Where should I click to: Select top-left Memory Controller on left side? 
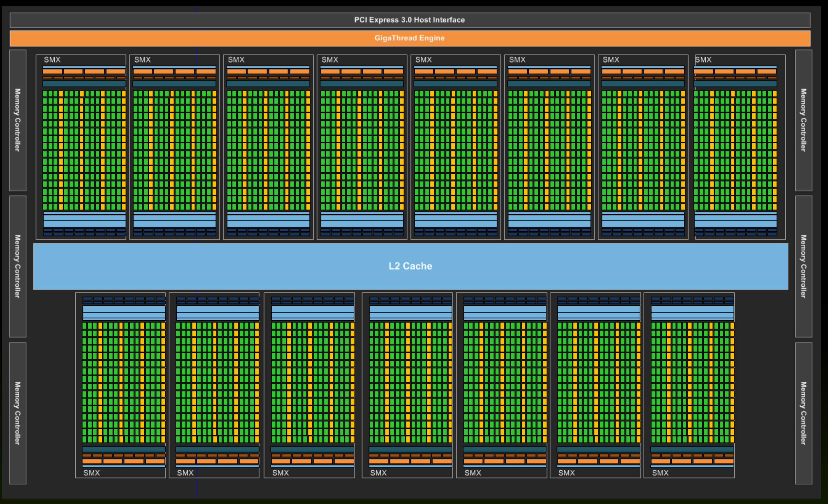(x=18, y=120)
